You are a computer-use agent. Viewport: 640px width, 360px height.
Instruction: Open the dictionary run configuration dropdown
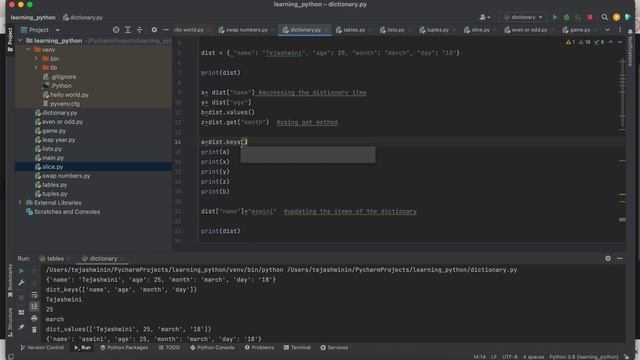pos(523,17)
